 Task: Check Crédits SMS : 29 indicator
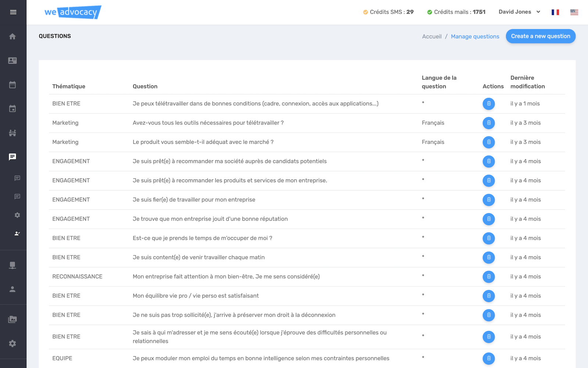(x=388, y=12)
